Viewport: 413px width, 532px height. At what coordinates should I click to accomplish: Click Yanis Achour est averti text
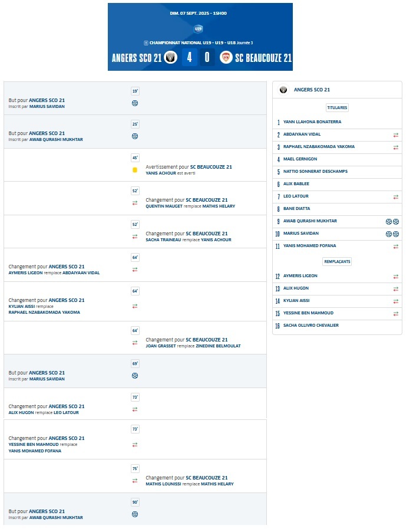(x=170, y=173)
